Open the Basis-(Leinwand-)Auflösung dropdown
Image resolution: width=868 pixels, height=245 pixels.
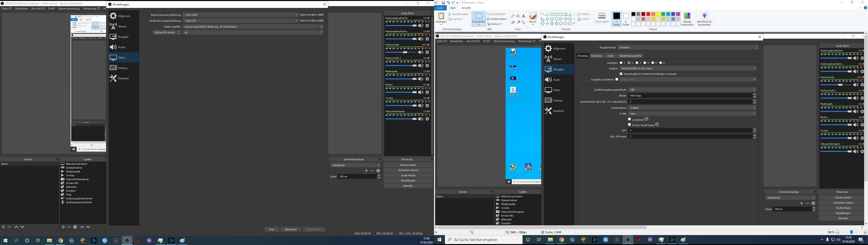tap(296, 15)
